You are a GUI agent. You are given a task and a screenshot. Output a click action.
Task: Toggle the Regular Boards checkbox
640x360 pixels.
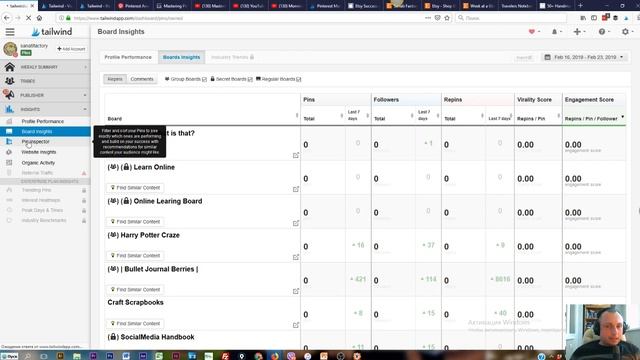pos(299,79)
